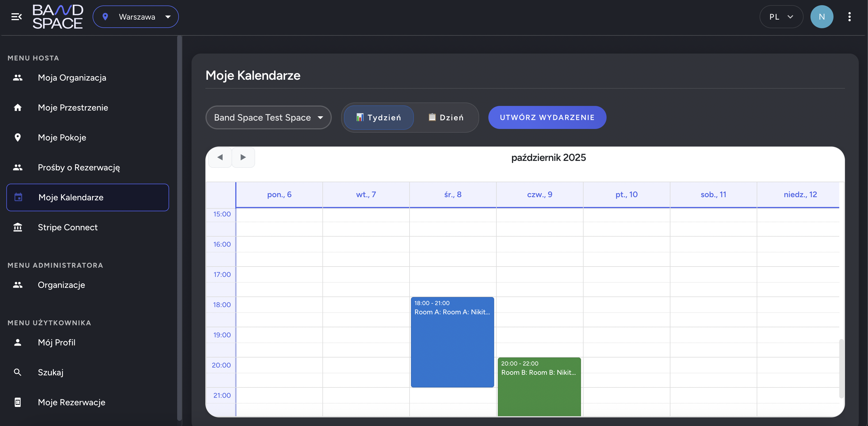Switch calendar to Dzień view
Screen dimensions: 868x426
point(446,117)
